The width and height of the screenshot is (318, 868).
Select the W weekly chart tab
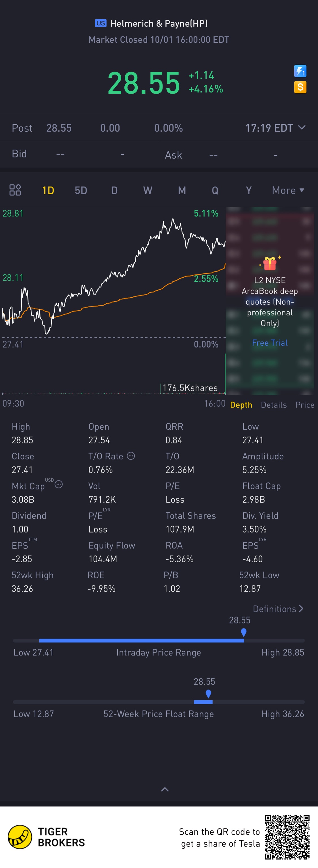[x=148, y=190]
